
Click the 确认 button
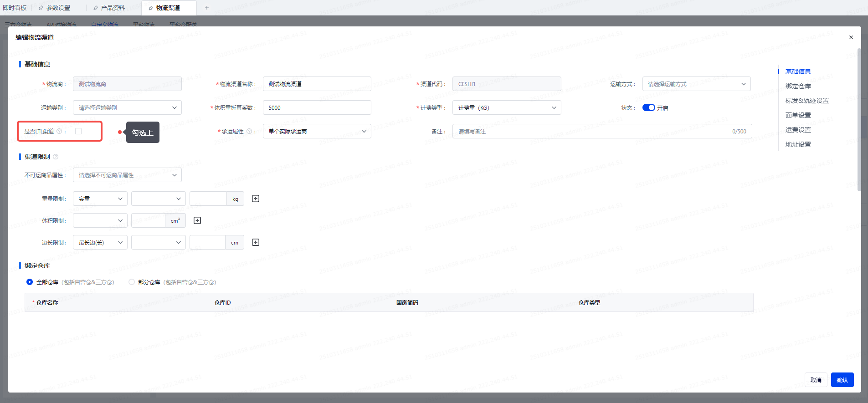tap(842, 380)
